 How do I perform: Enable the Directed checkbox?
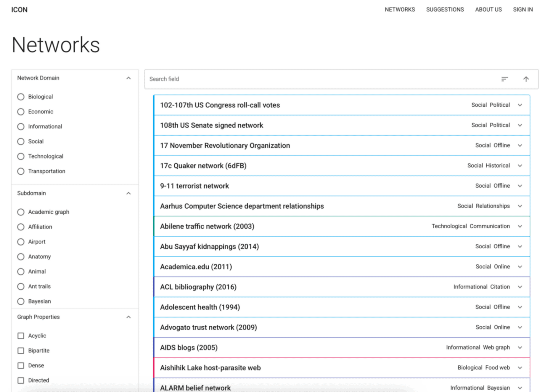(x=21, y=380)
